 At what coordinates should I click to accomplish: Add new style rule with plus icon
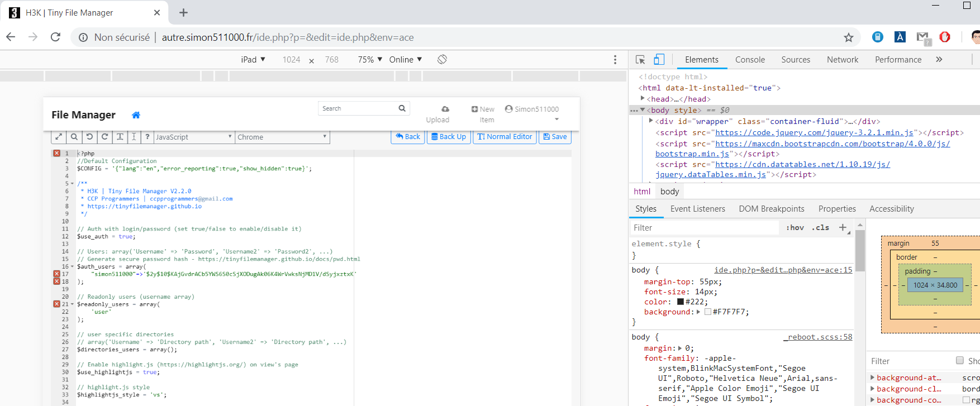click(x=843, y=227)
